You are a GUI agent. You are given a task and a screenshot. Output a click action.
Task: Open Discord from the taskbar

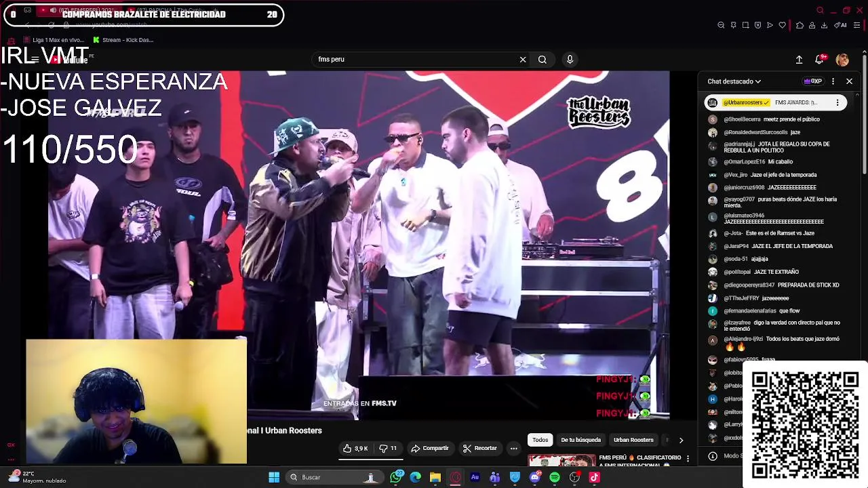coord(535,478)
